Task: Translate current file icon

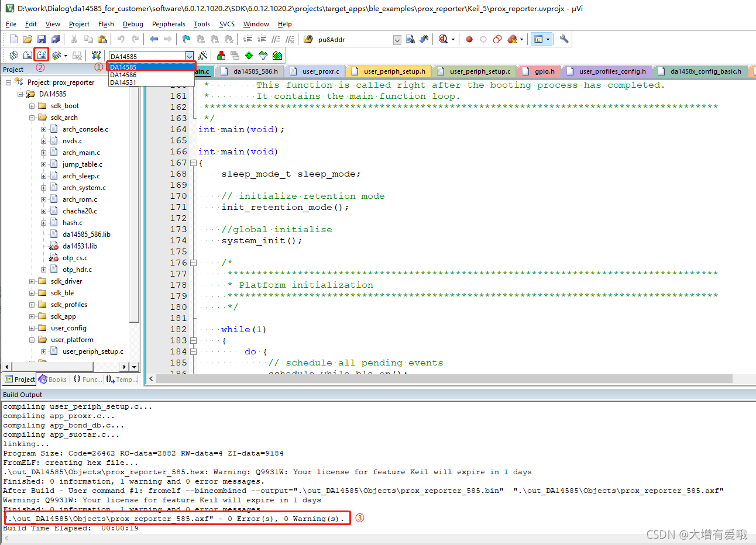Action: point(13,55)
